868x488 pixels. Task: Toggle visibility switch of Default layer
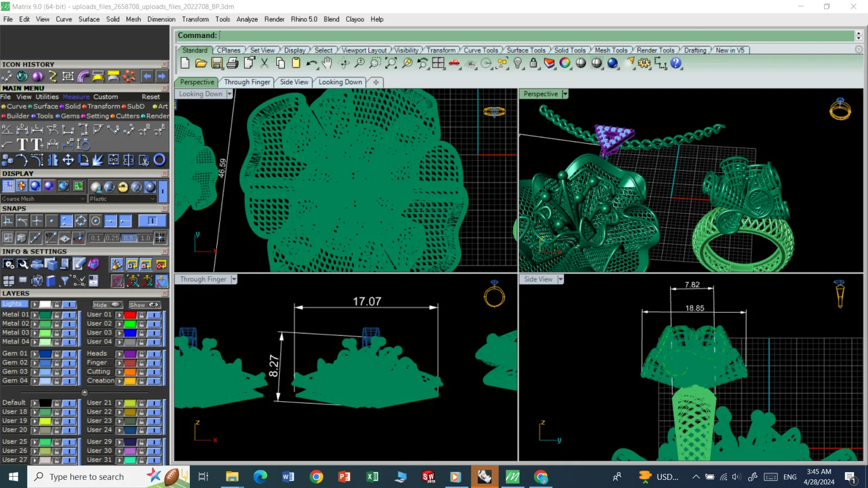69,403
